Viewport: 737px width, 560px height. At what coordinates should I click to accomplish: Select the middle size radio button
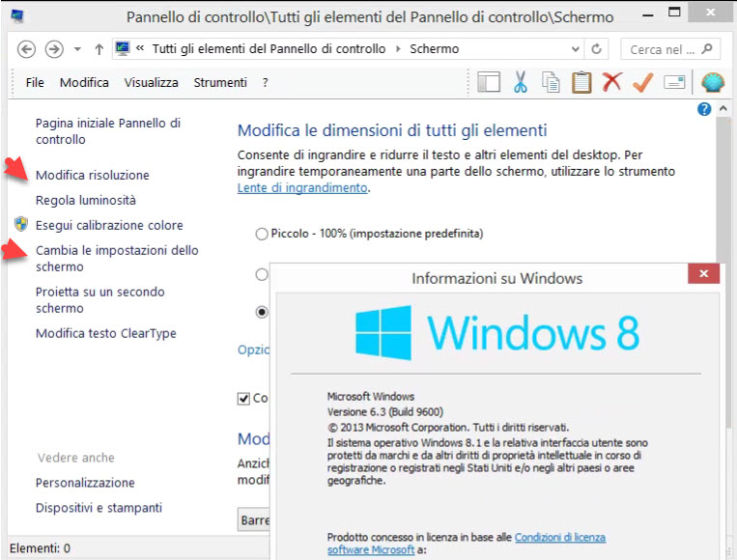(262, 274)
